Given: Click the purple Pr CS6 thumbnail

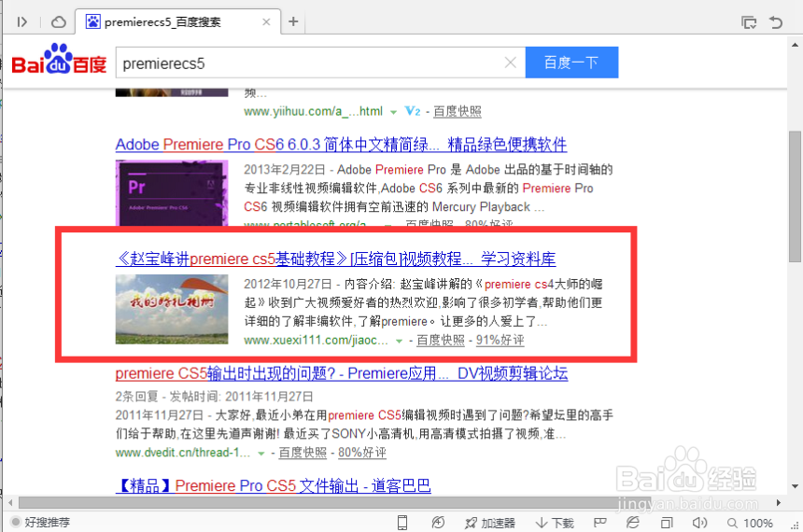Looking at the screenshot, I should tap(172, 192).
